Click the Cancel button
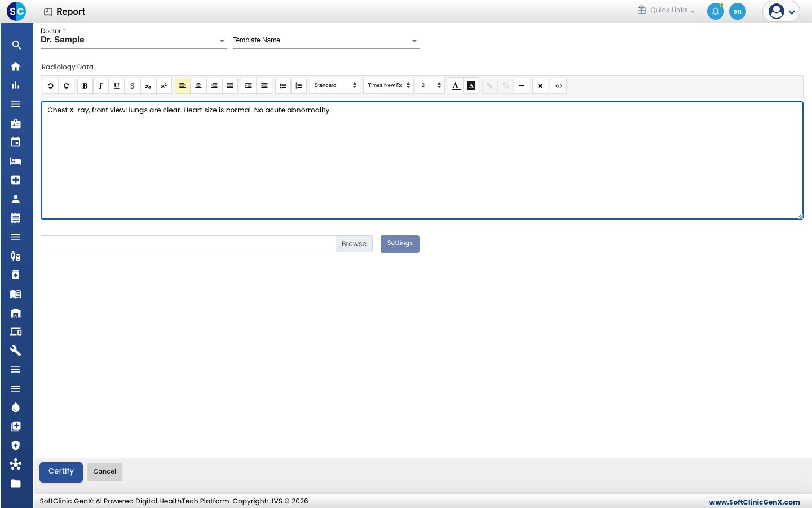The width and height of the screenshot is (812, 508). pos(104,472)
